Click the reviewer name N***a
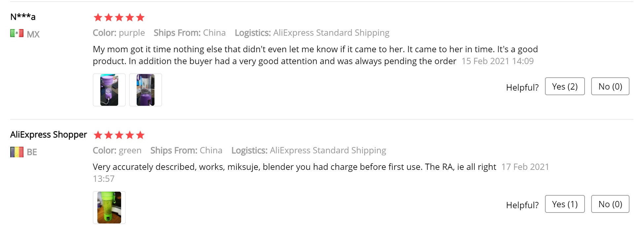 tap(23, 17)
